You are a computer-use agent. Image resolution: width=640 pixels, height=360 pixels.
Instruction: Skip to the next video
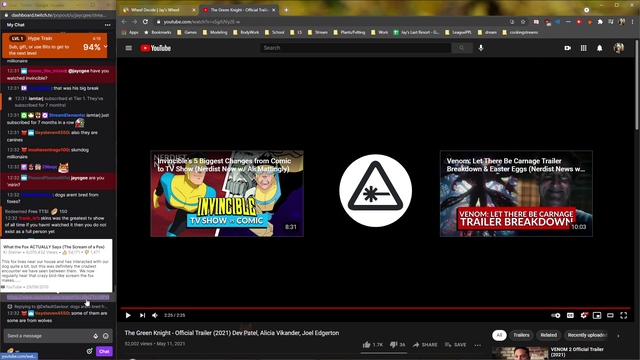pos(142,315)
